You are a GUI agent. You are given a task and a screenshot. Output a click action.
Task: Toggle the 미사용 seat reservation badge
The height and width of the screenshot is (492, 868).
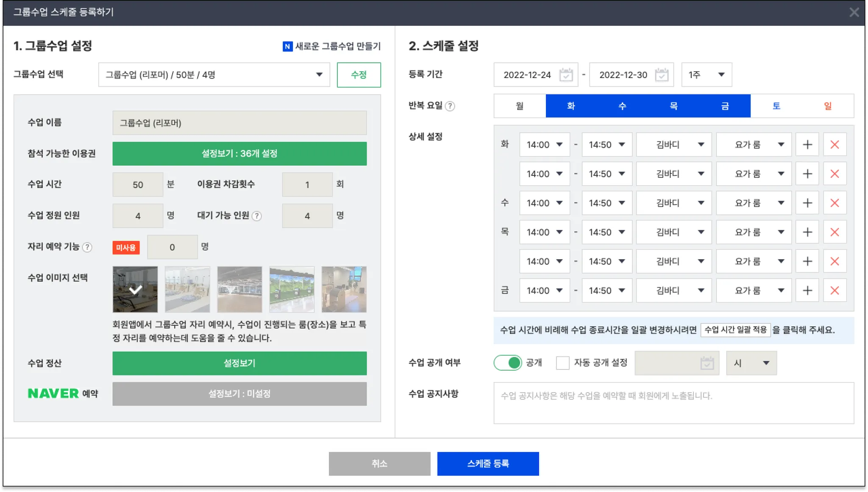[x=126, y=247]
